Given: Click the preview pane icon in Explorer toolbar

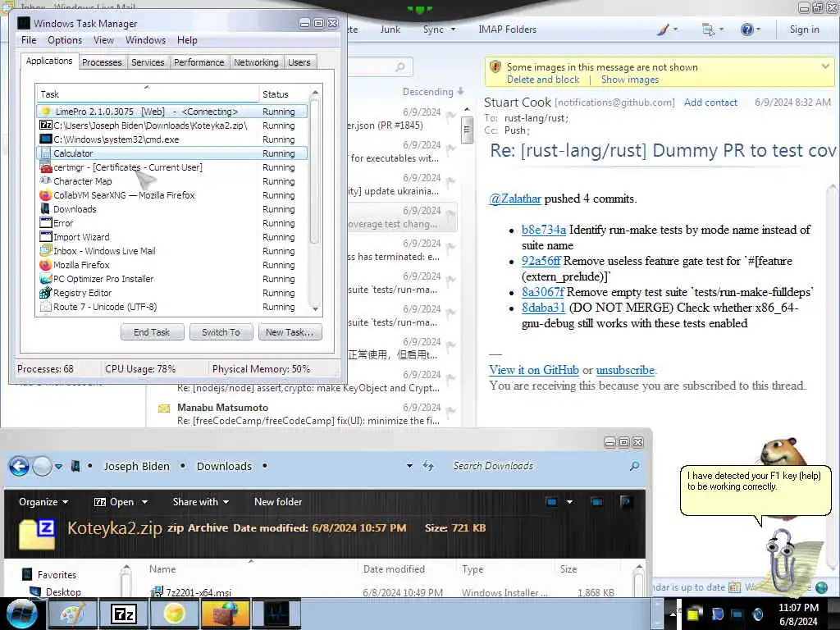Looking at the screenshot, I should pyautogui.click(x=596, y=502).
